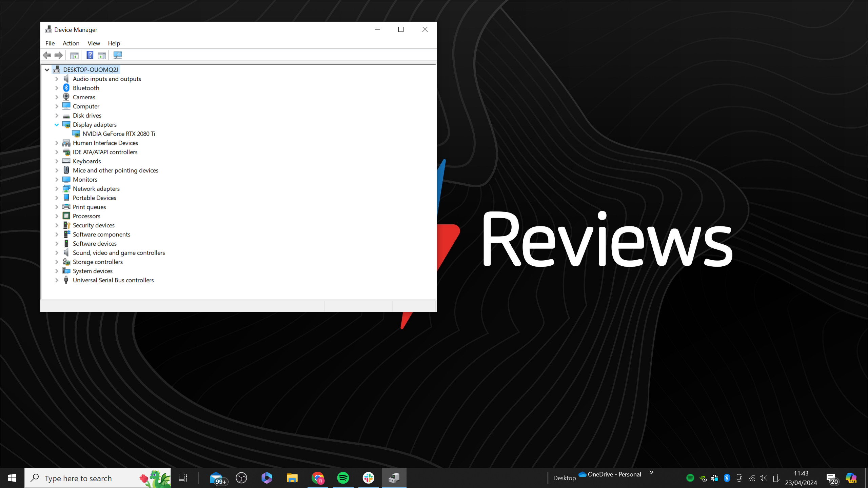Click the blue Help toolbar icon

pos(90,55)
